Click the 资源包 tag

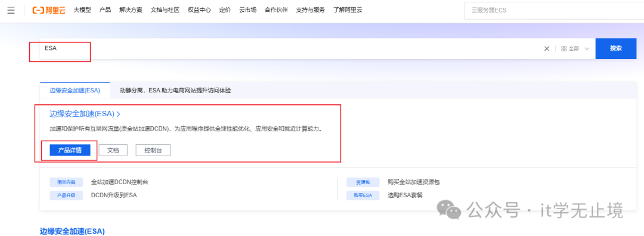tap(363, 182)
